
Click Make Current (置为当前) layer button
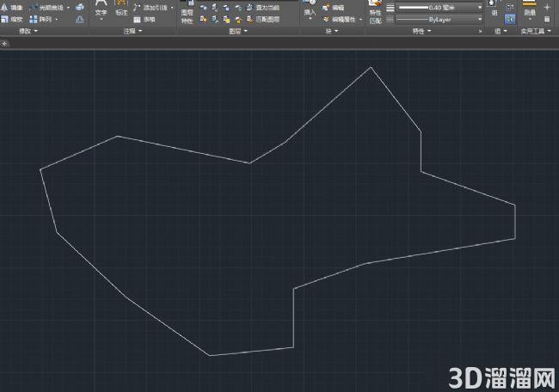[263, 8]
